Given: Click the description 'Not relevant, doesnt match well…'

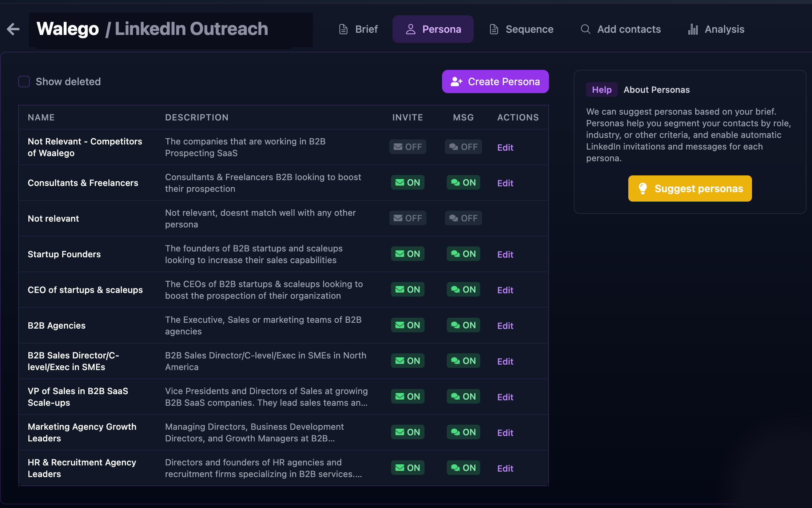Looking at the screenshot, I should pos(260,218).
